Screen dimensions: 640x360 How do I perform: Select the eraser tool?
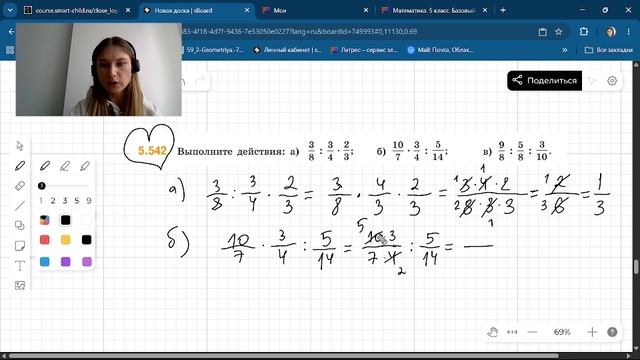[20, 186]
